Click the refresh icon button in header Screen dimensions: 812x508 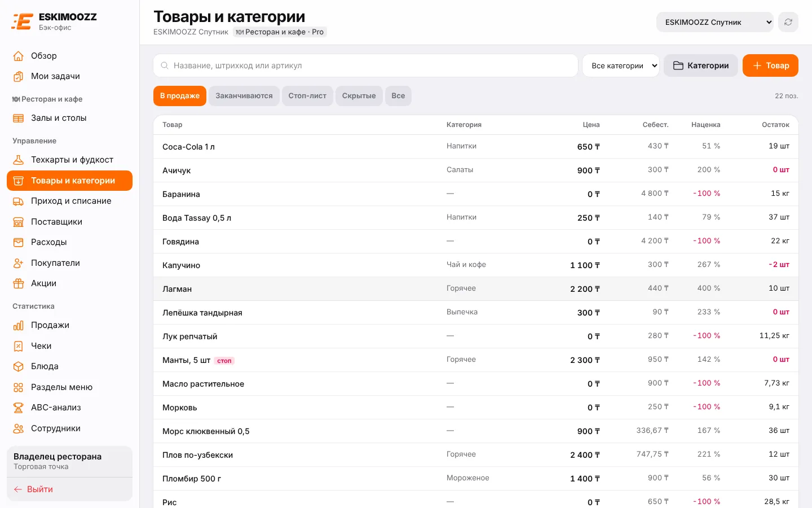coord(788,22)
